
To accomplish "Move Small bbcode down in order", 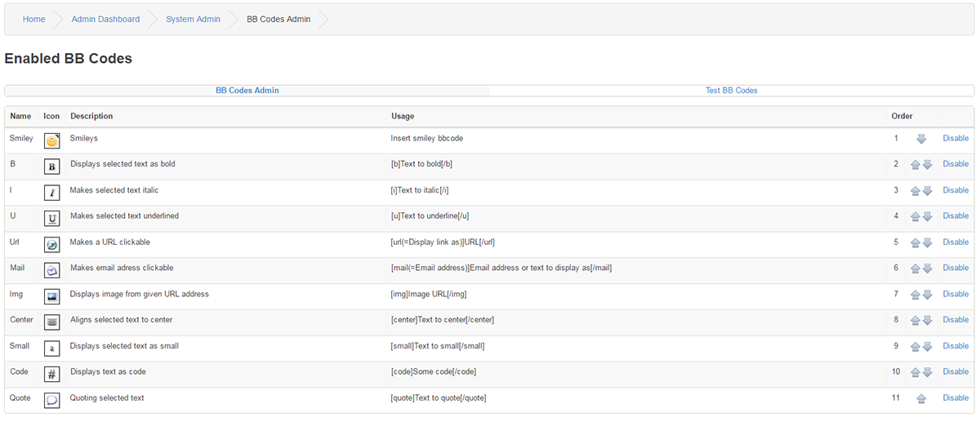I will (927, 347).
